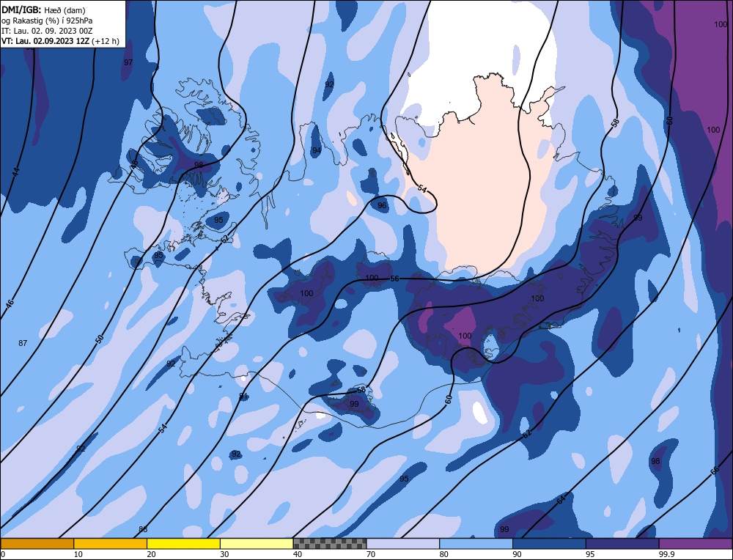Click the 'DMI/IGB: Hæð (dam)' title line
Screen dimensions: 733x560
tap(43, 10)
